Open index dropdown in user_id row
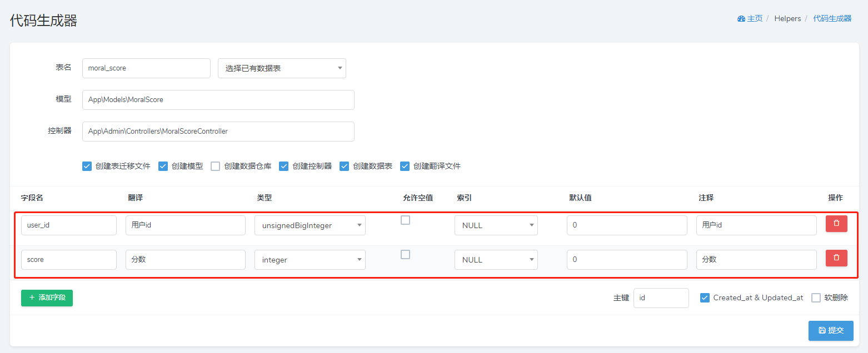The image size is (868, 353). [x=496, y=225]
